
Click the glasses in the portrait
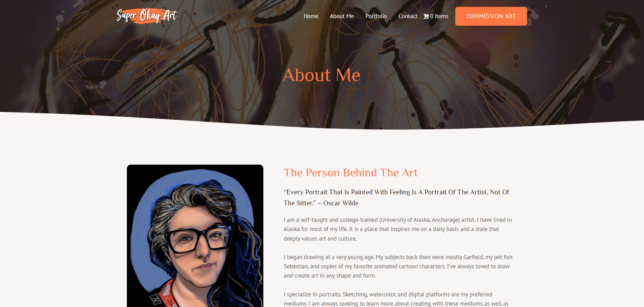tap(198, 237)
